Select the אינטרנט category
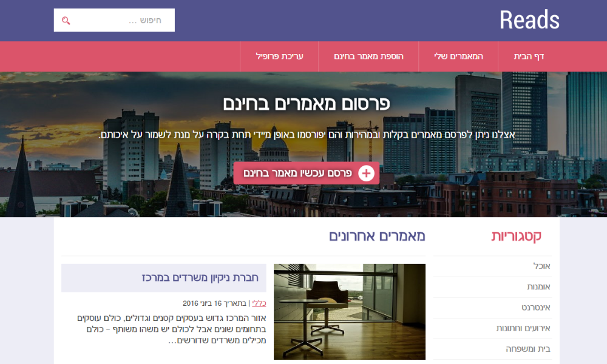Image resolution: width=607 pixels, height=364 pixels. coord(536,308)
